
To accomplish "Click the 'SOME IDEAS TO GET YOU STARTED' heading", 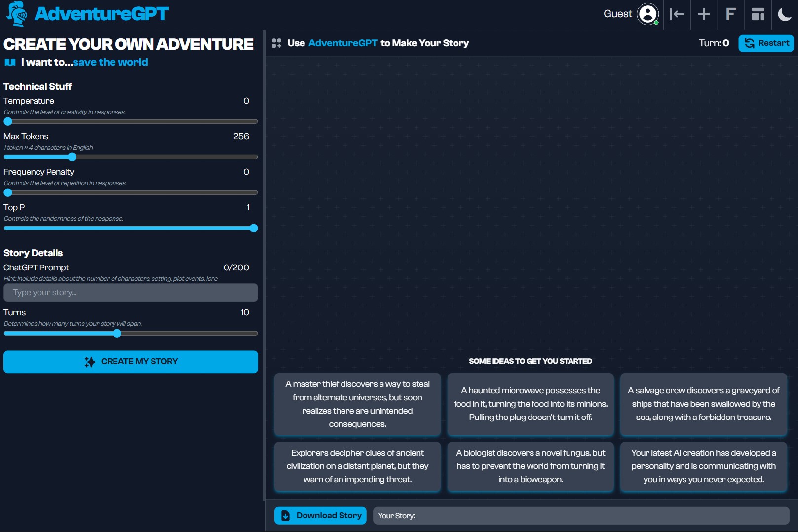I will pos(531,361).
